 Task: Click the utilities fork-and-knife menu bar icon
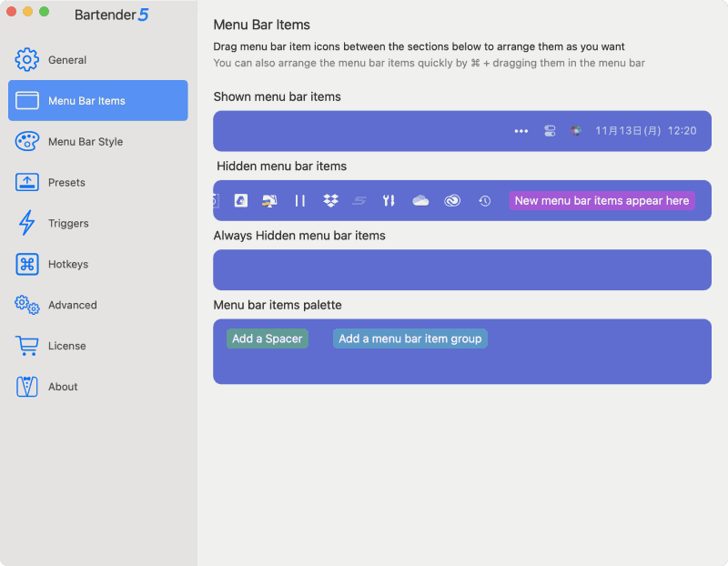(x=389, y=200)
